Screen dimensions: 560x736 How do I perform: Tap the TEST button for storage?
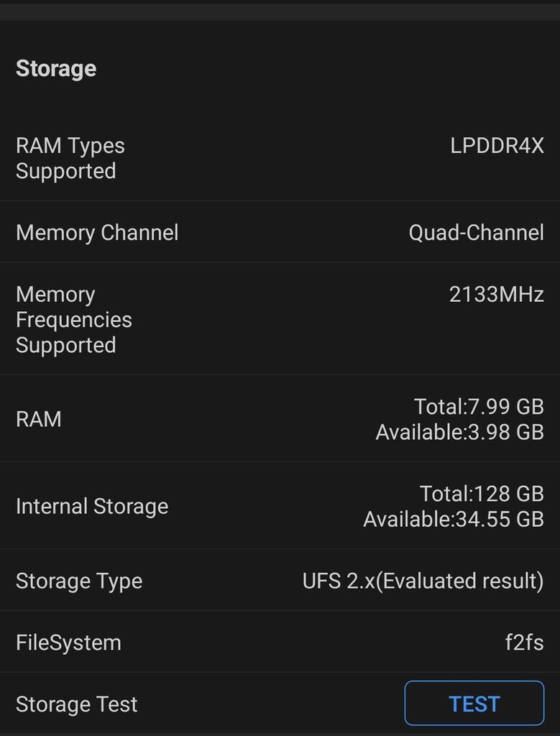pyautogui.click(x=474, y=704)
